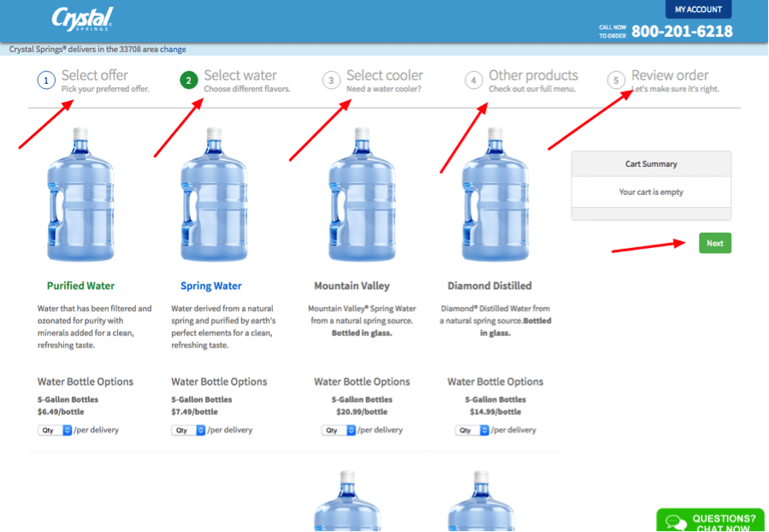Open the My Account menu
Viewport: 769px width, 532px height.
pyautogui.click(x=698, y=9)
